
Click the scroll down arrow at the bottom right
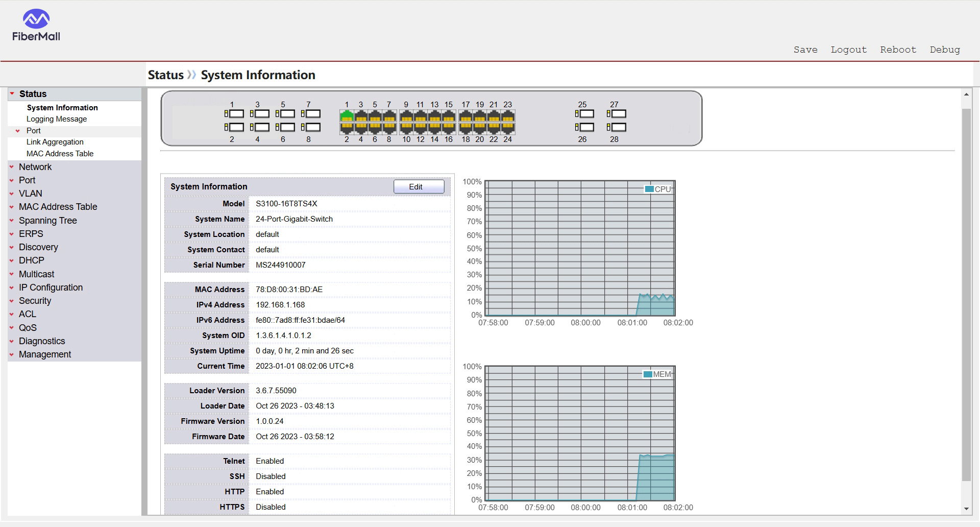coord(966,509)
